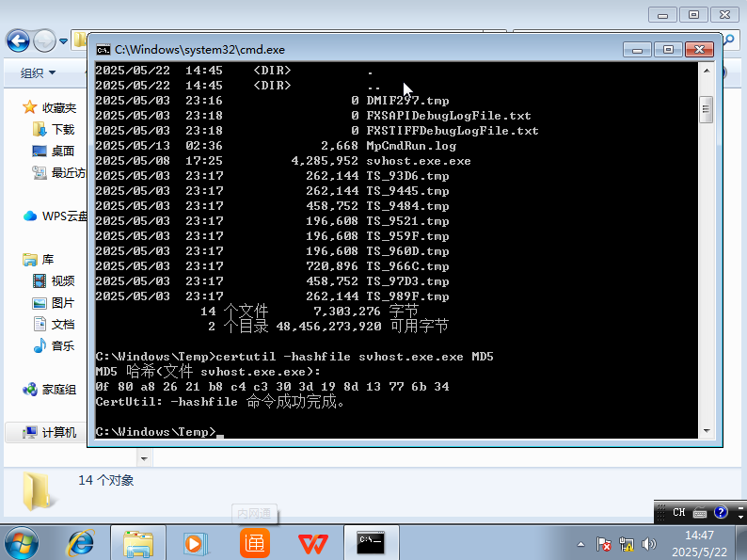
Task: Click the 图片 library icon
Action: point(40,303)
